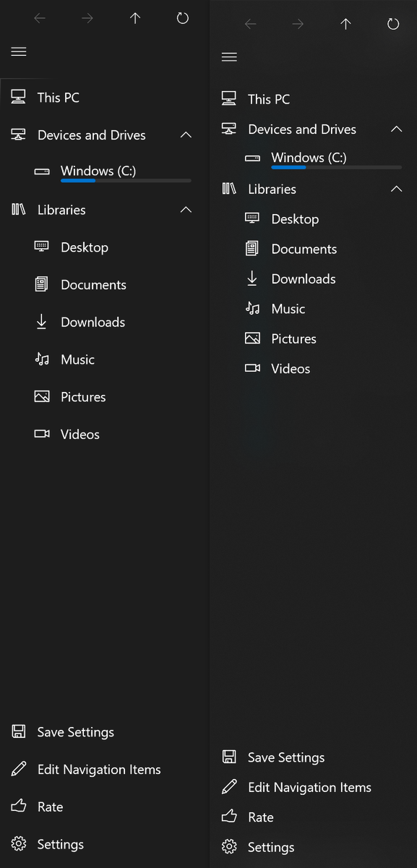Open Settings in the right panel
The width and height of the screenshot is (417, 868).
point(271,847)
